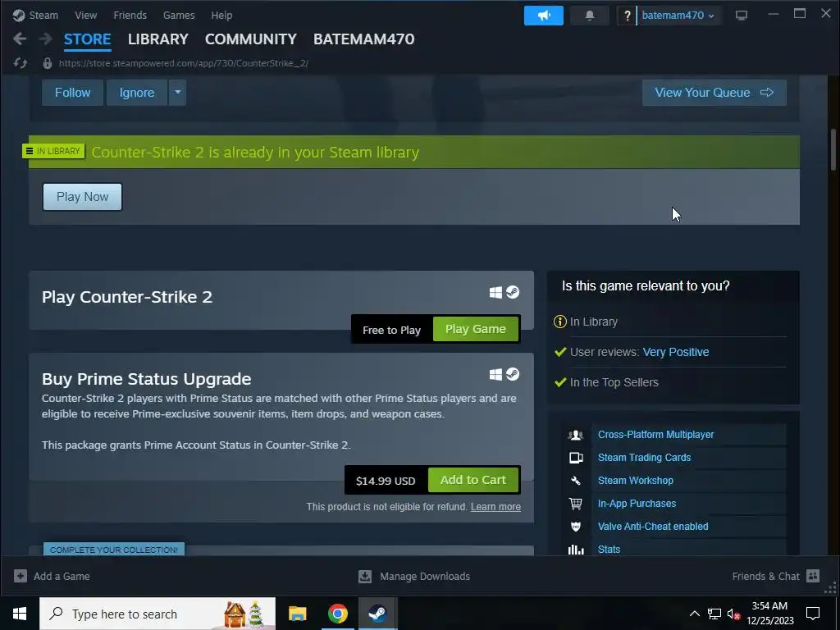Click the store page vertical scrollbar
This screenshot has height=630, width=840.
[x=833, y=150]
